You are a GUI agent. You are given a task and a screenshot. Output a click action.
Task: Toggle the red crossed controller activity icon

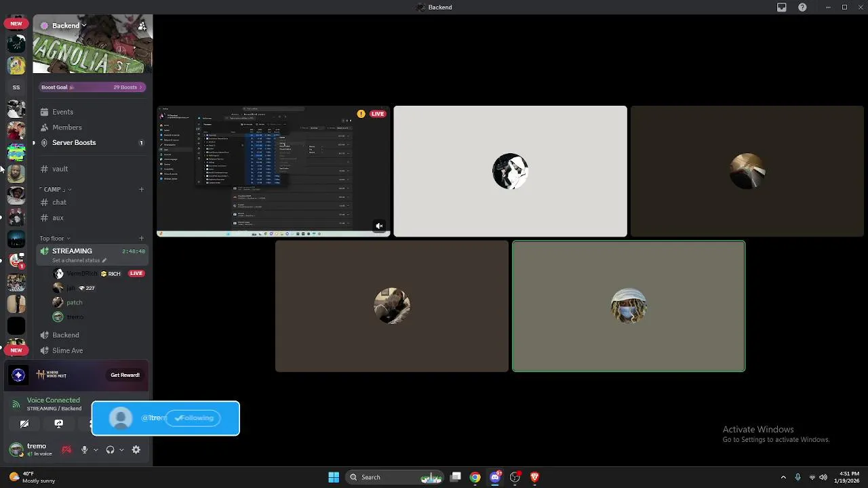coord(66,450)
